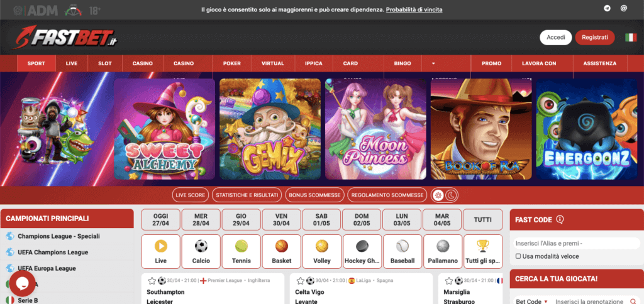Select the OGGI 27/04 date tab

point(160,219)
